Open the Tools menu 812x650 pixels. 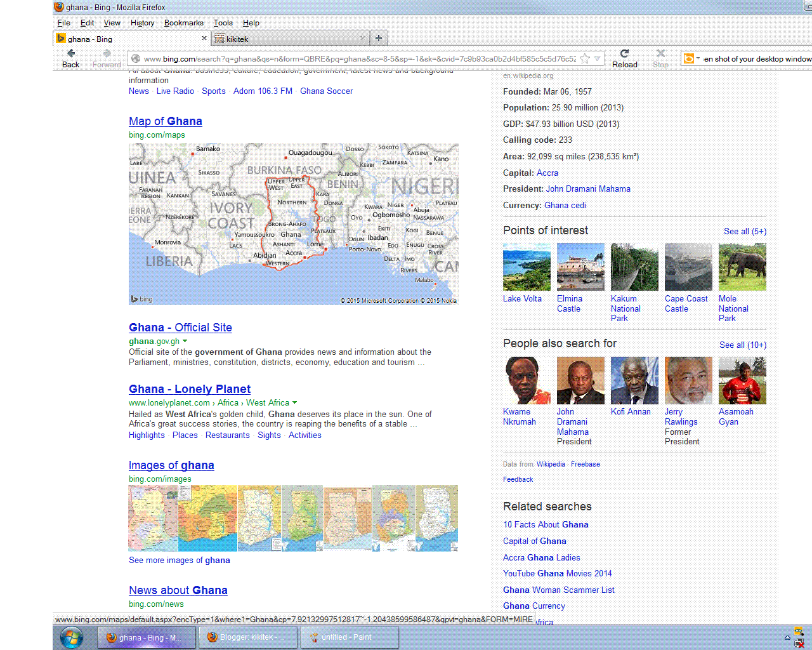coord(223,23)
